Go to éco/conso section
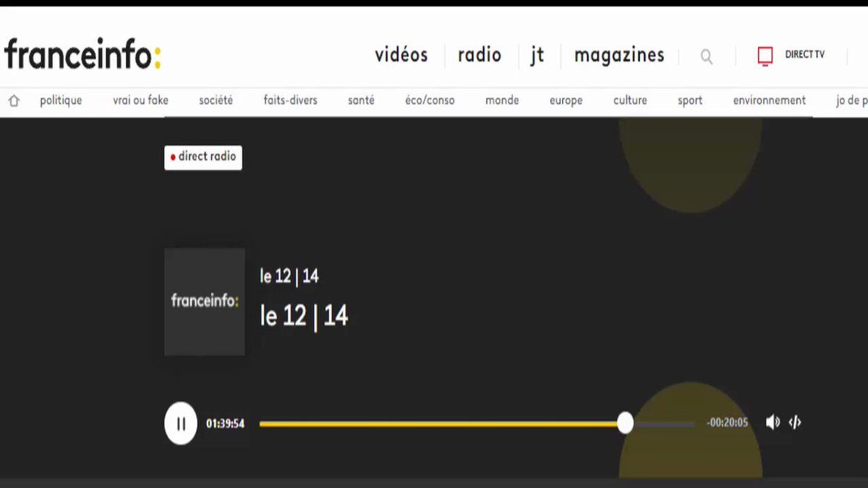 tap(430, 100)
